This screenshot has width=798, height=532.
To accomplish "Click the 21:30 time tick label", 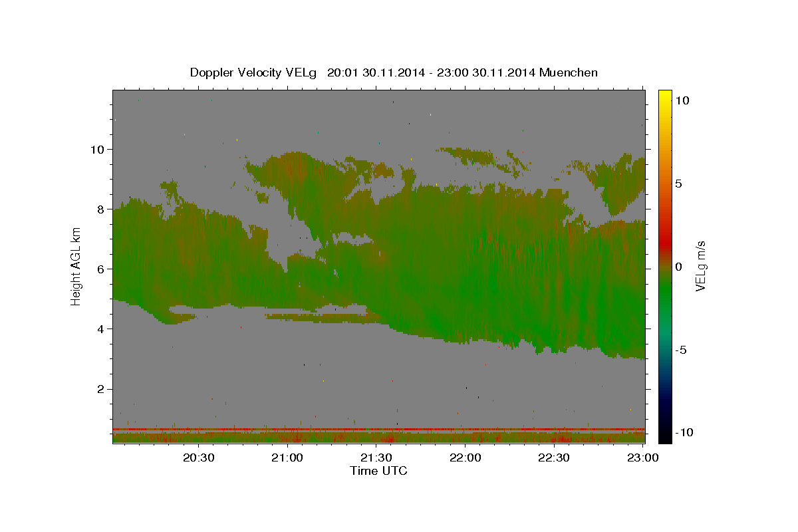I will point(376,458).
